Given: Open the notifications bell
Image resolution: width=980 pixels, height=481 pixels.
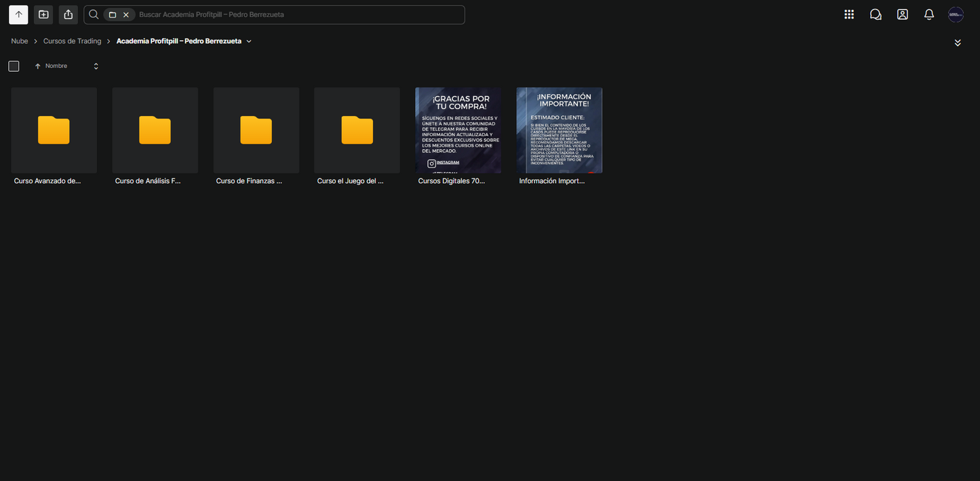Looking at the screenshot, I should pos(929,14).
